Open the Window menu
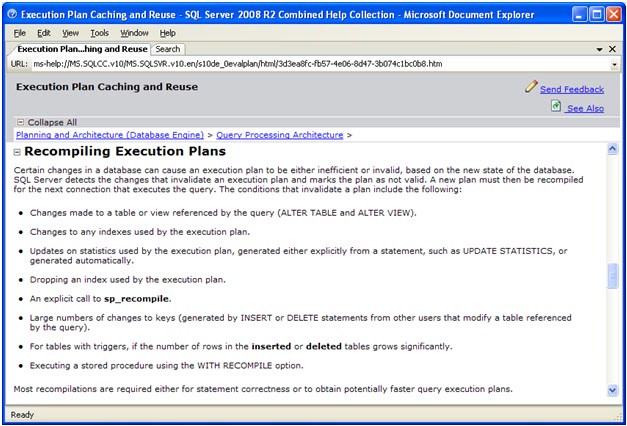The image size is (627, 426). pyautogui.click(x=134, y=33)
